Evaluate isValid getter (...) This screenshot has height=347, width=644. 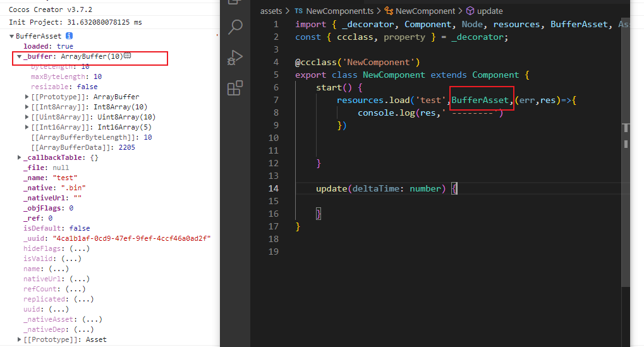71,259
